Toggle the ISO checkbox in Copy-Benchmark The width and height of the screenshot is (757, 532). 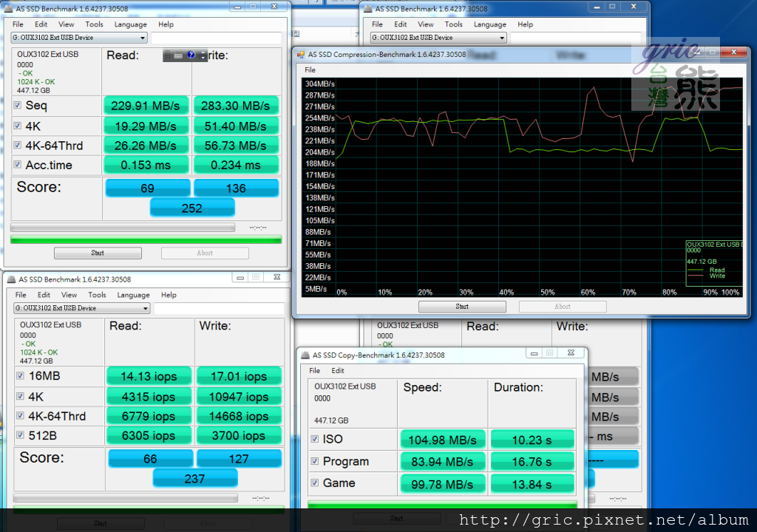click(315, 439)
